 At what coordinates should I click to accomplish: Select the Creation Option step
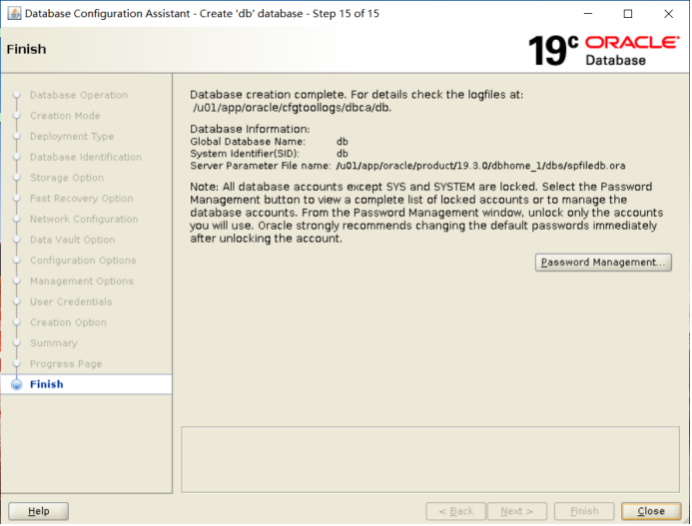[x=68, y=323]
